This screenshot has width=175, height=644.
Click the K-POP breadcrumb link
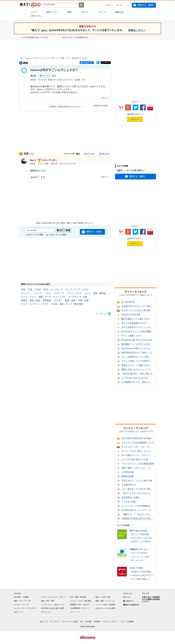coord(85,58)
